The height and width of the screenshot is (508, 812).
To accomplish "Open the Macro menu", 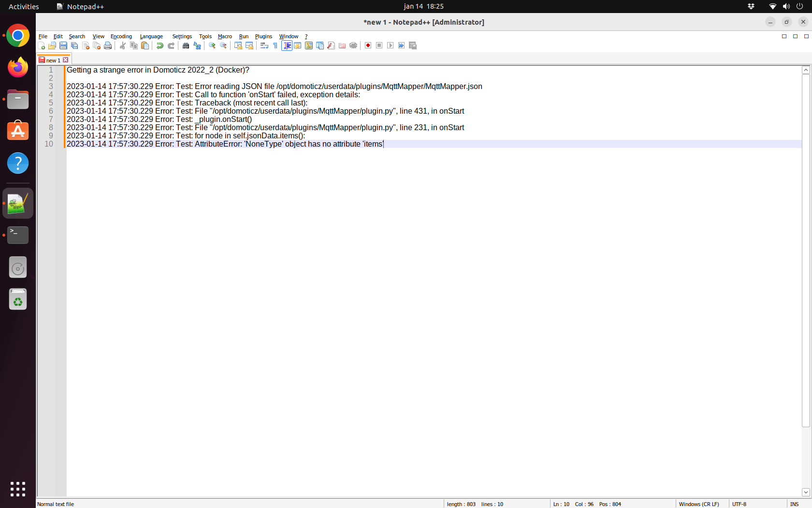I will (225, 36).
